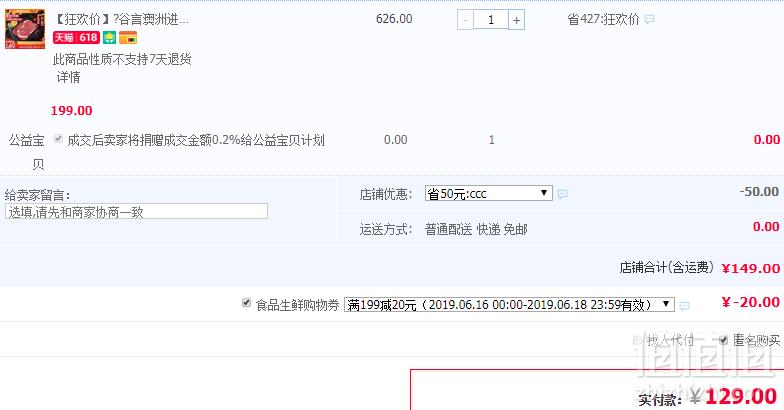Open the 店铺优惠 省50元:ccc dropdown
Viewport: 784px width, 410px height.
tap(488, 193)
